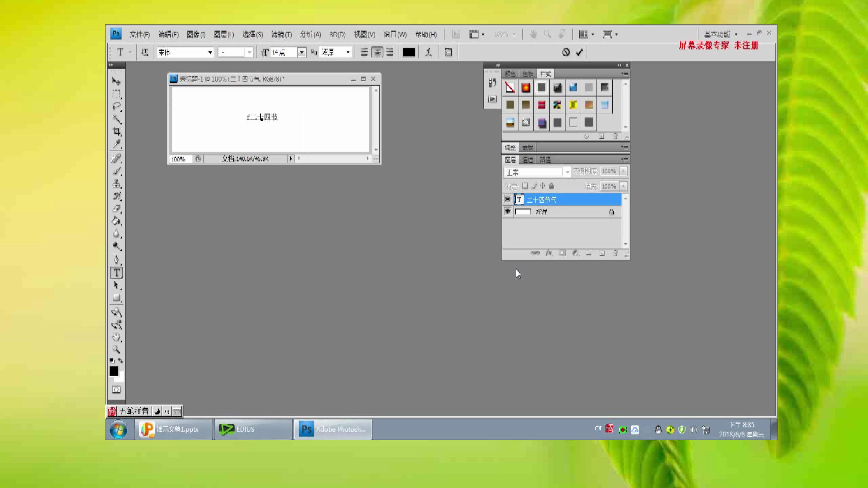Select the 3D Rotate tool
Image resolution: width=868 pixels, height=488 pixels.
coord(116,312)
